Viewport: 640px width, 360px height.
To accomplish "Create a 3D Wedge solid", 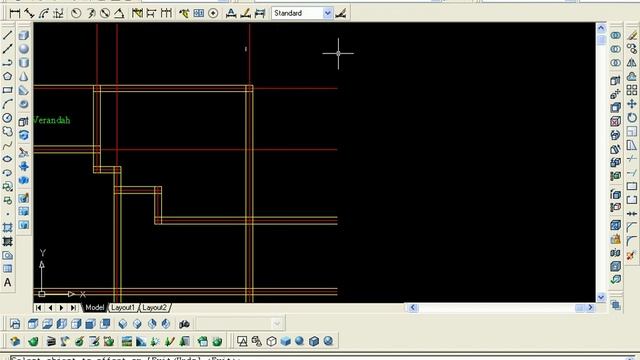I will (x=24, y=91).
